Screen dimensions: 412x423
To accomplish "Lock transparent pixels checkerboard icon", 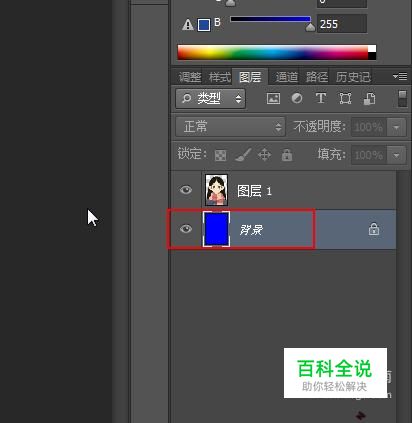I will point(220,155).
